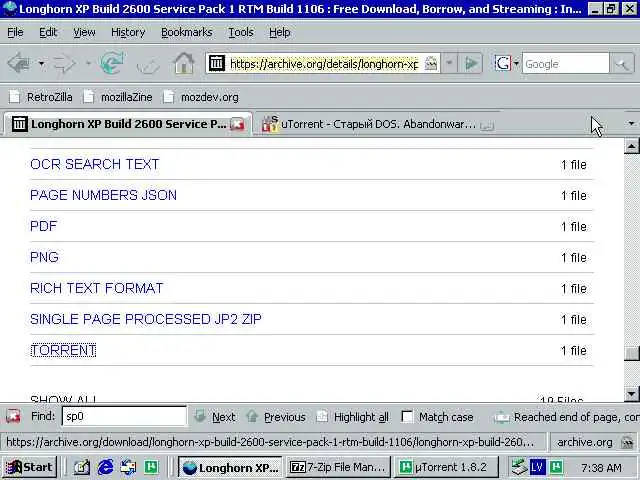Click the Forward arrow button
Viewport: 640px width, 480px height.
pos(65,63)
